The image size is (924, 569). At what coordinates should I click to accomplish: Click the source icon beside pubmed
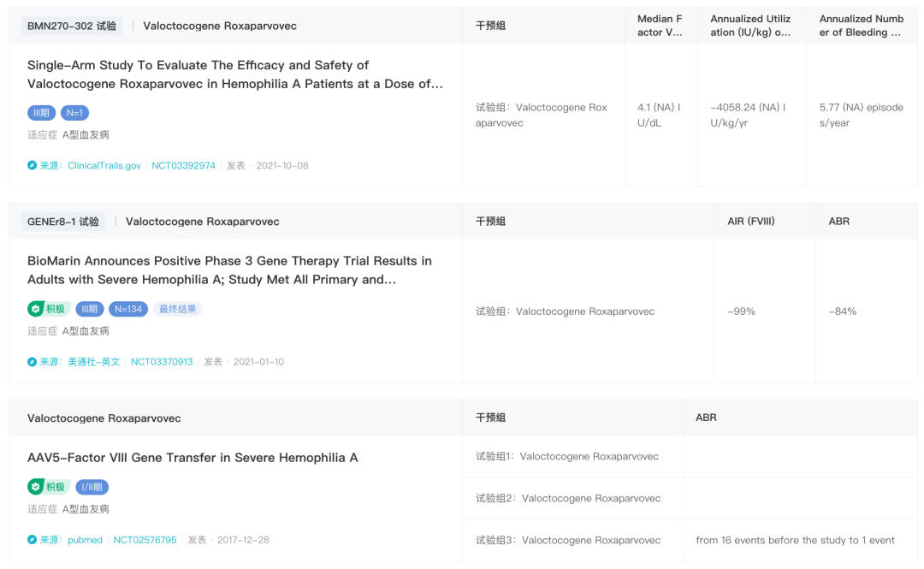pos(32,540)
